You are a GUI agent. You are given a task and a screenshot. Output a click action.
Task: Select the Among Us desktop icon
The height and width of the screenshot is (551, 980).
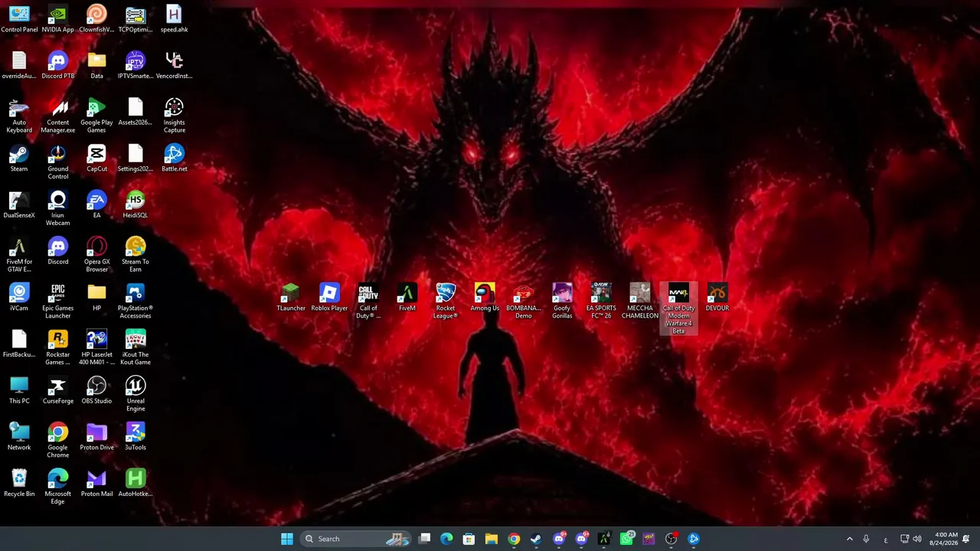click(x=485, y=298)
